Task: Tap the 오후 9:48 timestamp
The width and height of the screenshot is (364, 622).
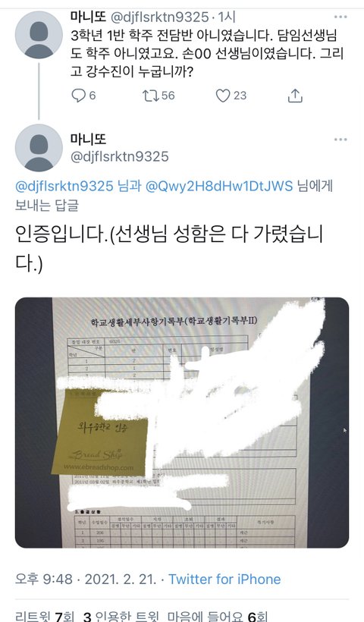Action: point(44,580)
